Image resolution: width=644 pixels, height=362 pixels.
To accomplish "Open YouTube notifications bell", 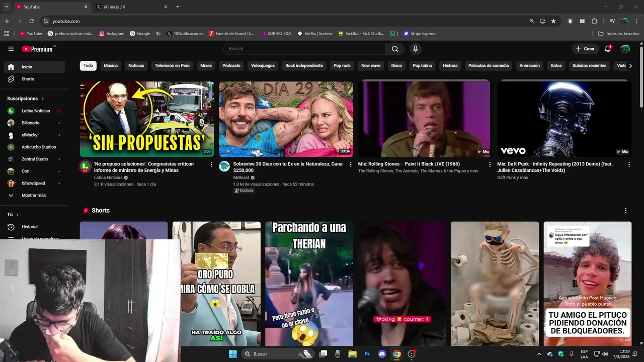I will [x=608, y=49].
